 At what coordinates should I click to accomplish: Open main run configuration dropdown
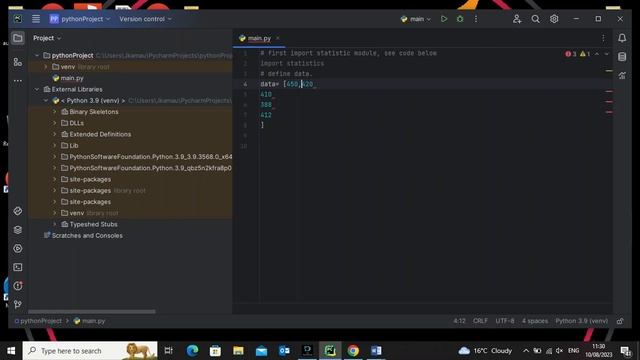click(416, 19)
